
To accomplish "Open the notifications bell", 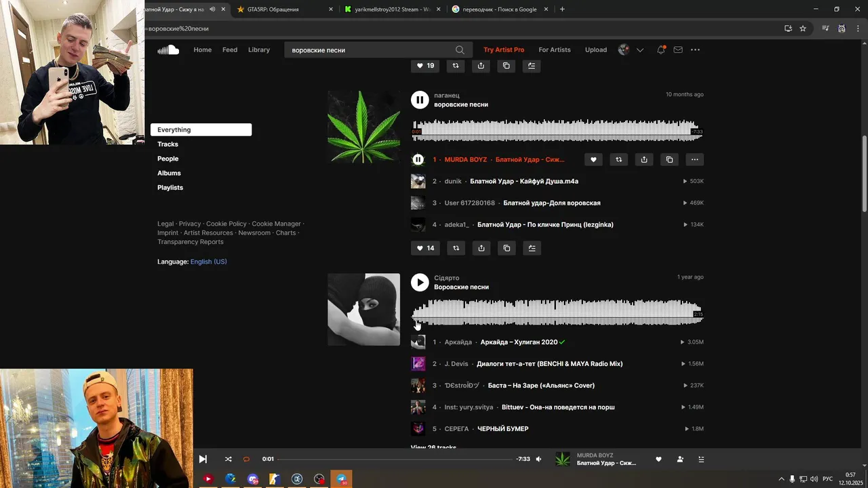I will coord(661,49).
